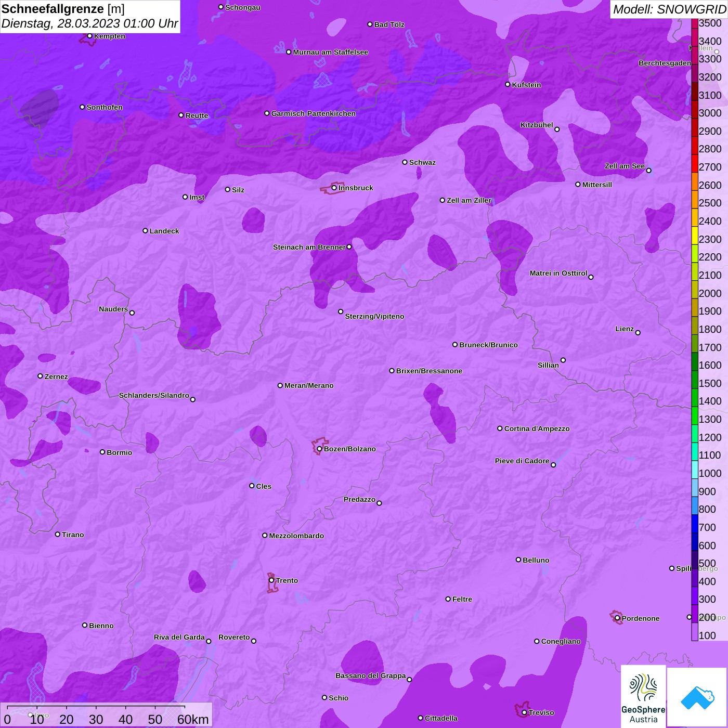728x728 pixels.
Task: Click the 'Kitzbühel' label
Action: 537,125
